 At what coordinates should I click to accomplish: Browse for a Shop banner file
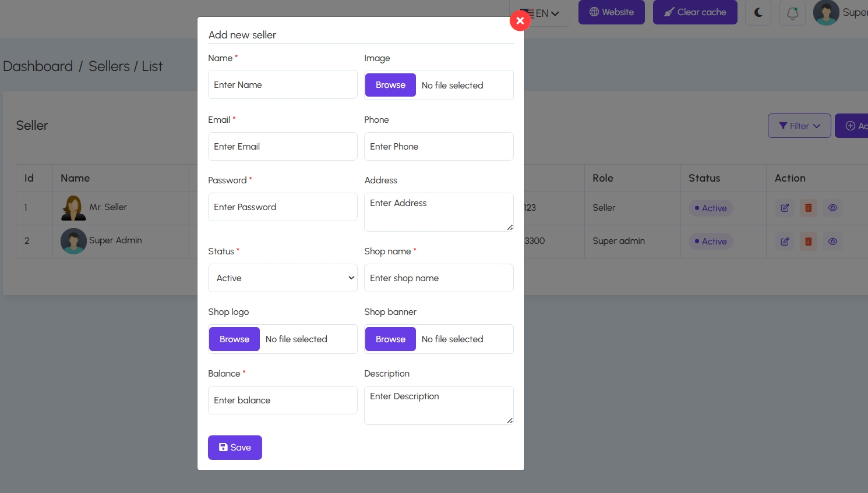pos(390,339)
